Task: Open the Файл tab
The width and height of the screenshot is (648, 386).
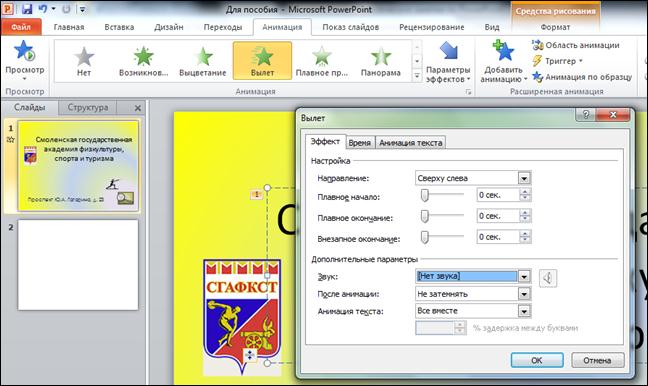Action: click(x=21, y=27)
